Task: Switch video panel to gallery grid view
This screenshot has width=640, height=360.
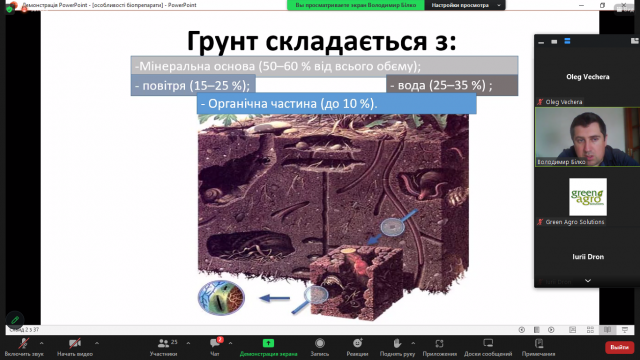Action: (635, 41)
